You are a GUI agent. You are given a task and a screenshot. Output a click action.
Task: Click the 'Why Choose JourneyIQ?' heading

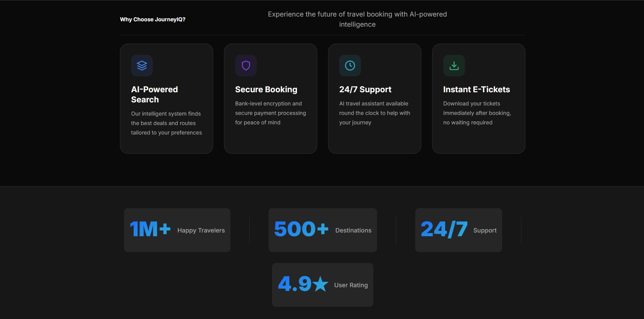click(x=153, y=19)
